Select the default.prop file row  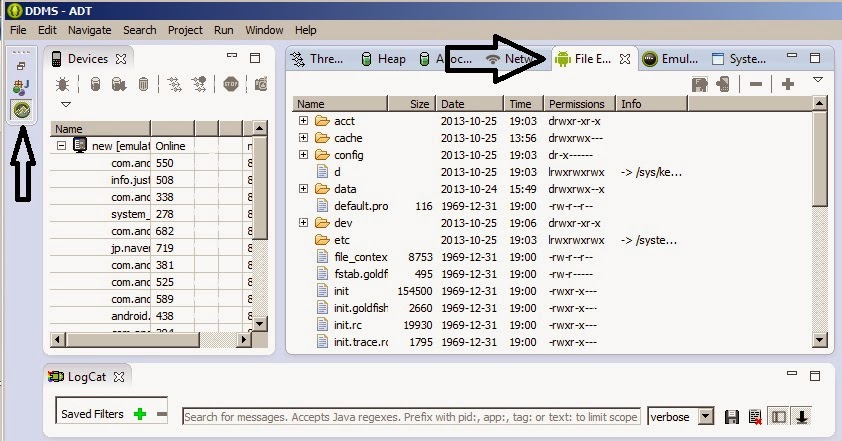[x=361, y=206]
